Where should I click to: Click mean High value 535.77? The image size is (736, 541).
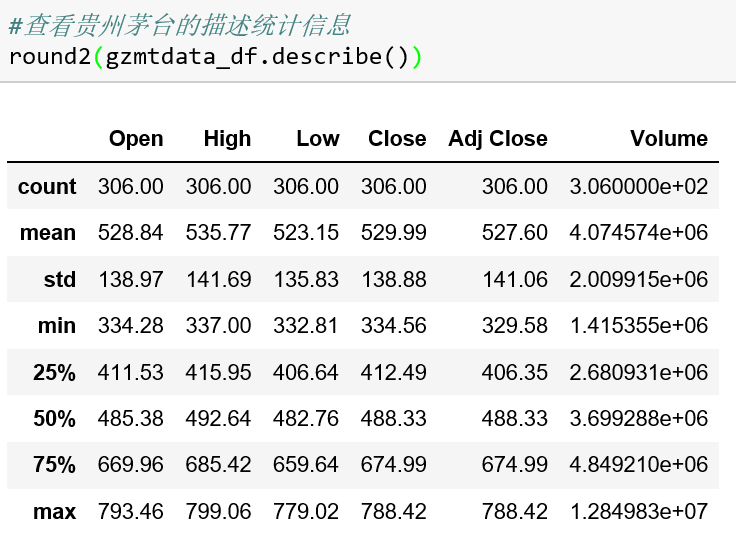[x=218, y=232]
